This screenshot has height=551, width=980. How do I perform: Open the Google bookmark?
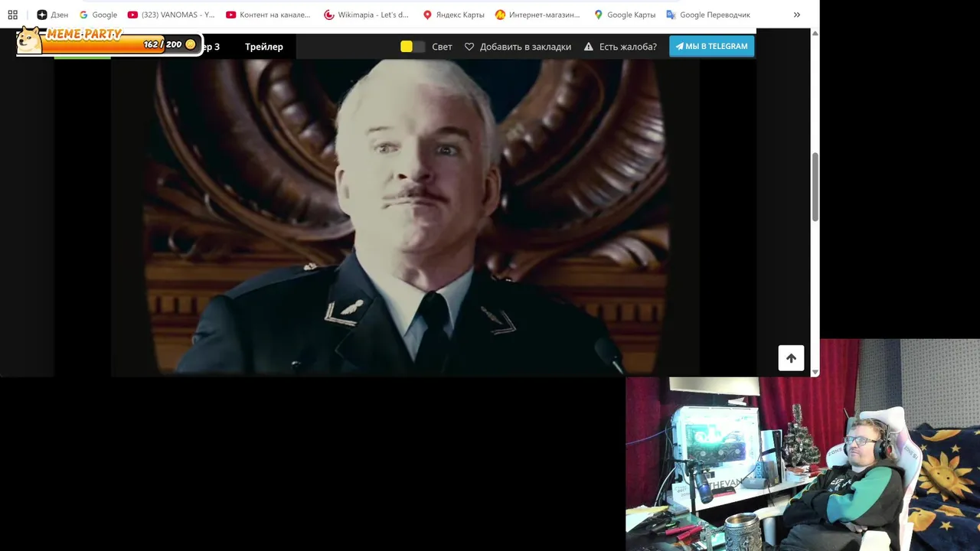tap(98, 15)
